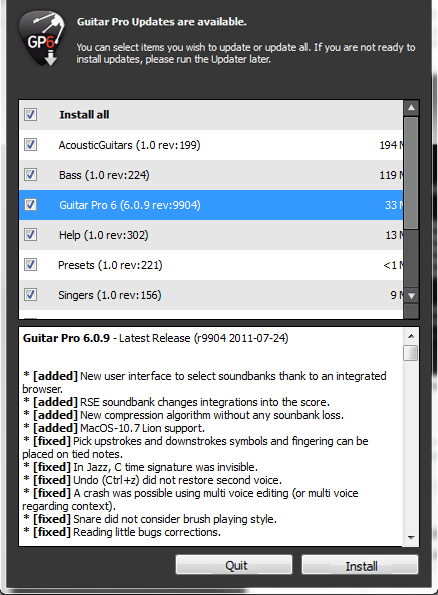
Task: Uncheck the Help update checkbox
Action: pyautogui.click(x=30, y=235)
